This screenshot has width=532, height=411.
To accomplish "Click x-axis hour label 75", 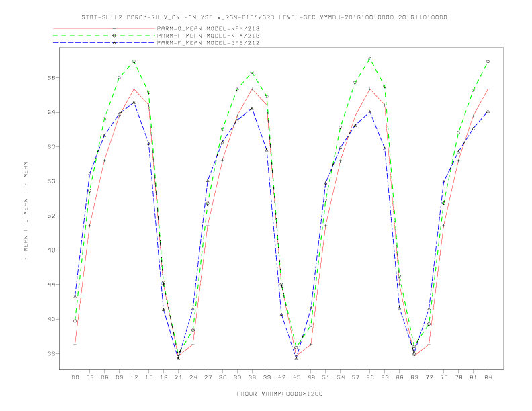I will click(x=444, y=377).
